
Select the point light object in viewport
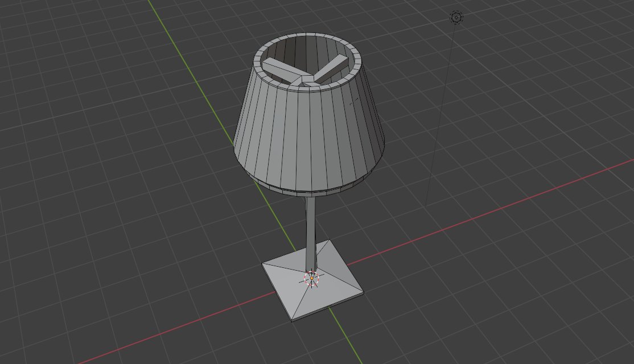(456, 18)
